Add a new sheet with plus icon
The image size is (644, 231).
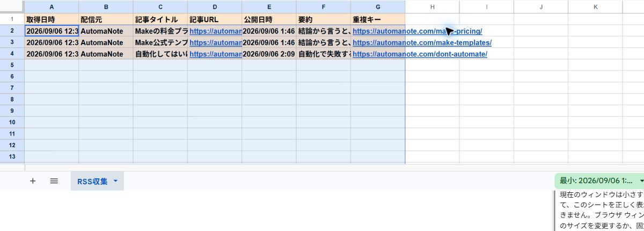pyautogui.click(x=33, y=181)
